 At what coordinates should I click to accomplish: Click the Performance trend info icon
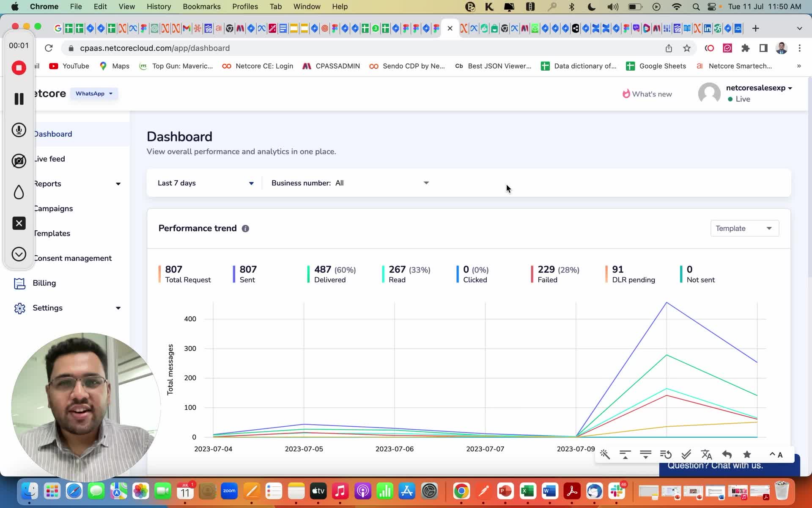[245, 229]
